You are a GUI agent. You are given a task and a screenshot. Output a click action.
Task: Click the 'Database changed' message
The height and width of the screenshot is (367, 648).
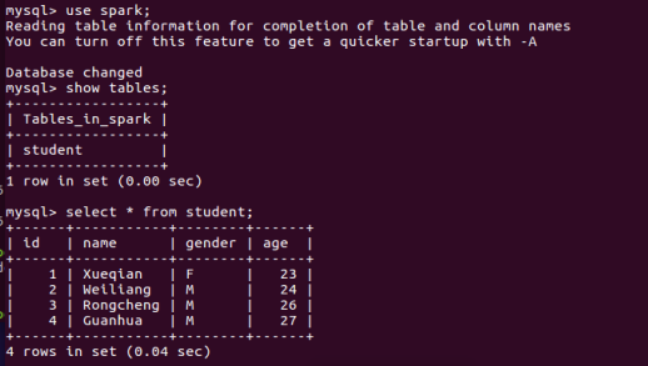coord(74,72)
